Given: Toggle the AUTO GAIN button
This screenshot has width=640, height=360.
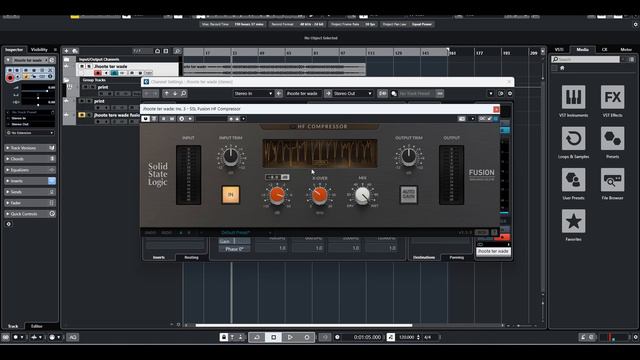Looking at the screenshot, I should click(409, 195).
